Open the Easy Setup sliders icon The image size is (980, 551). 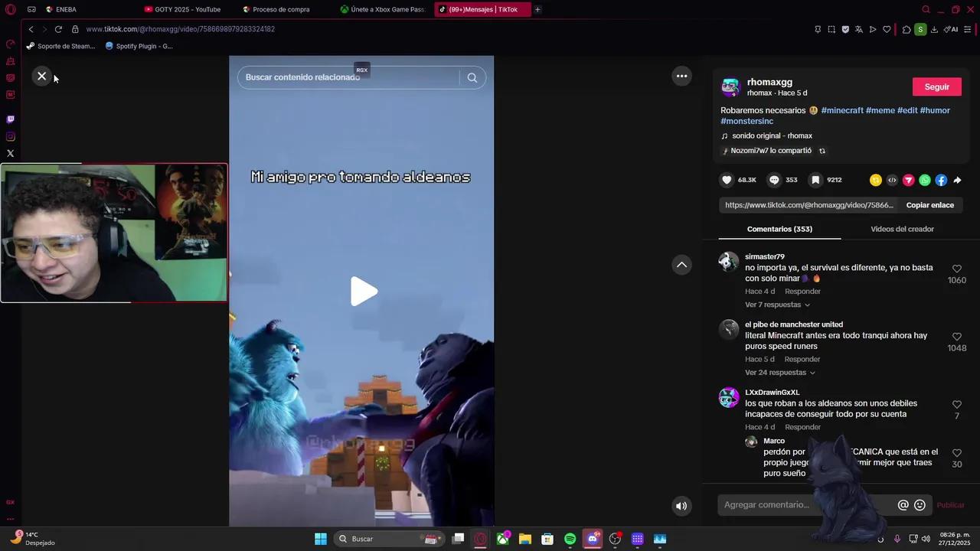[x=968, y=29]
